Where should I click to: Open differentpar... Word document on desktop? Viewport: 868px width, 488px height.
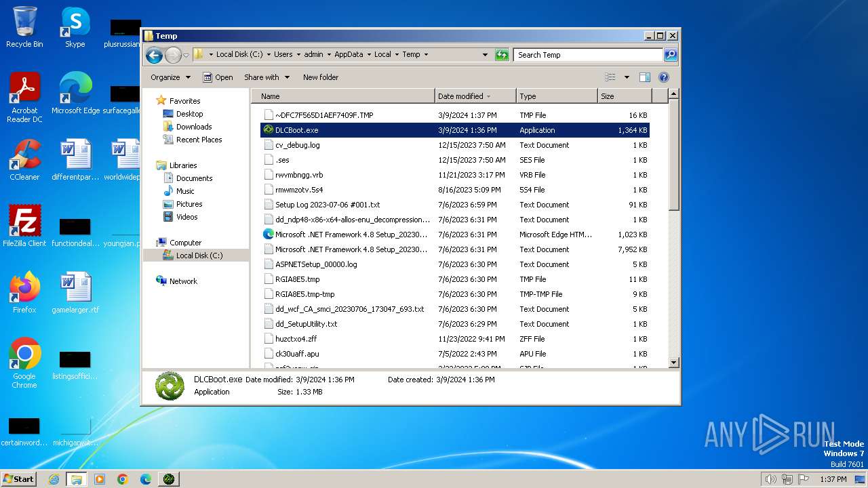[75, 160]
